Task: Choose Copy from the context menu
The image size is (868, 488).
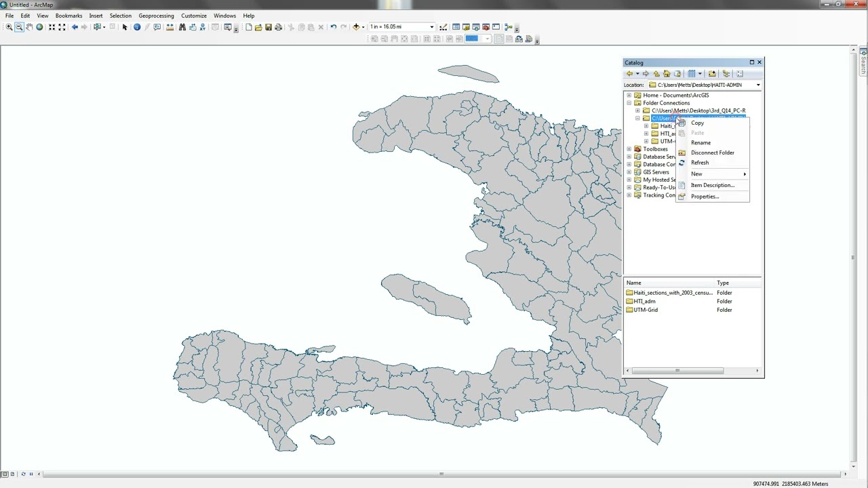Action: [x=713, y=123]
